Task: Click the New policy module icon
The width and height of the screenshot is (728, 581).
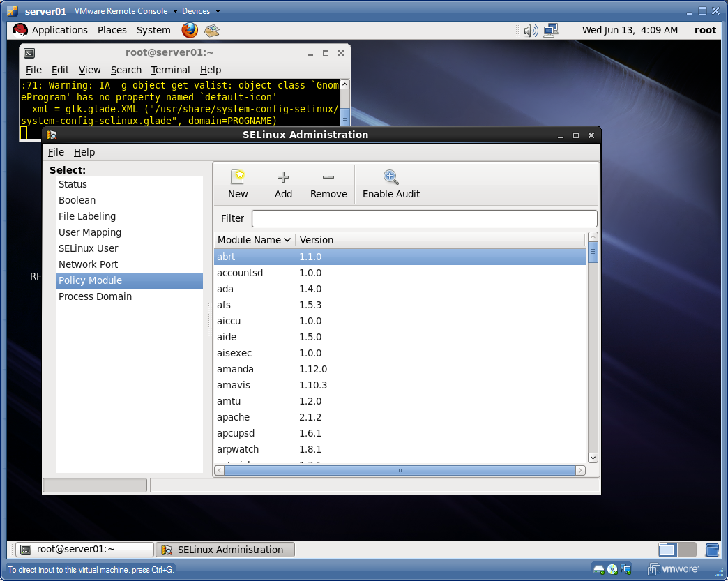Action: point(237,177)
